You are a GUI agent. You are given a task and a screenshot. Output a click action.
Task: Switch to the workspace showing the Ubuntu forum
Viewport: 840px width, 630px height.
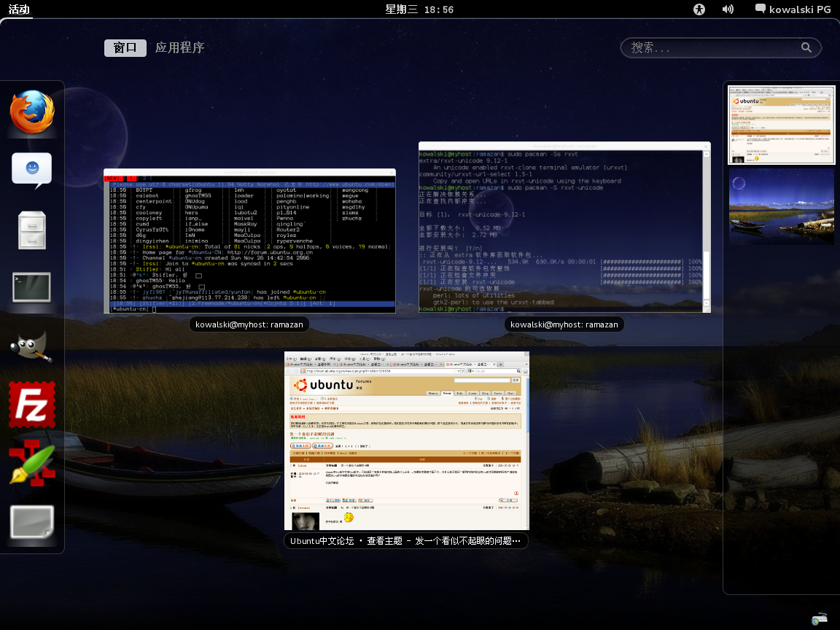click(782, 125)
